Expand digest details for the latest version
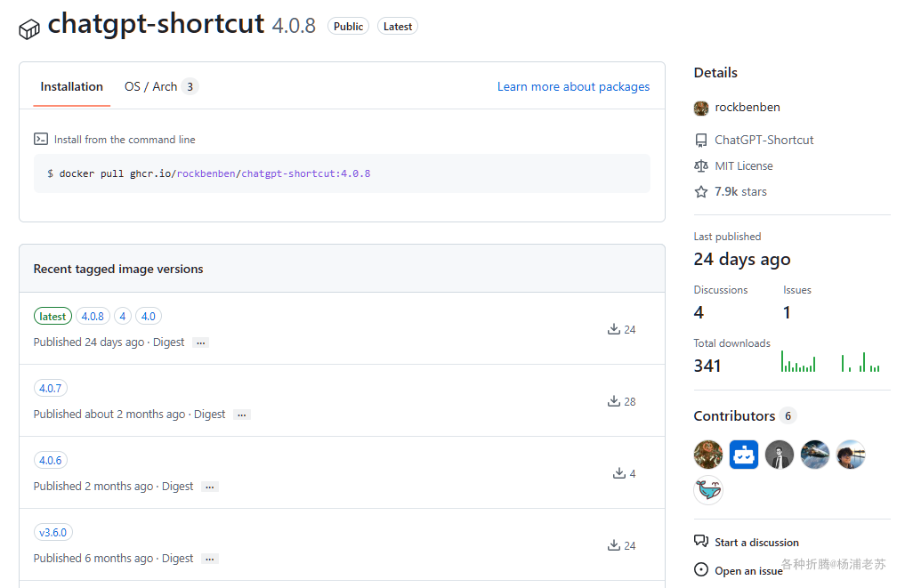This screenshot has width=905, height=588. click(200, 342)
